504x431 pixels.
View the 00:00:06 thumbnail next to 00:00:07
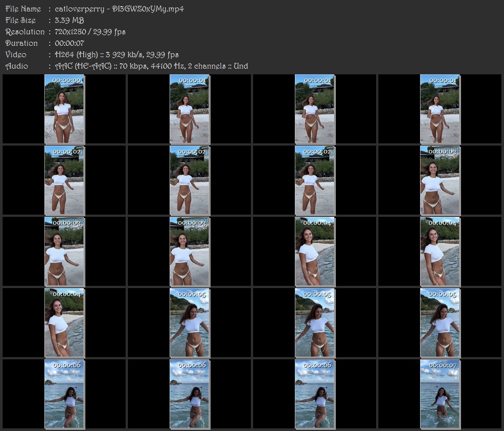point(315,394)
